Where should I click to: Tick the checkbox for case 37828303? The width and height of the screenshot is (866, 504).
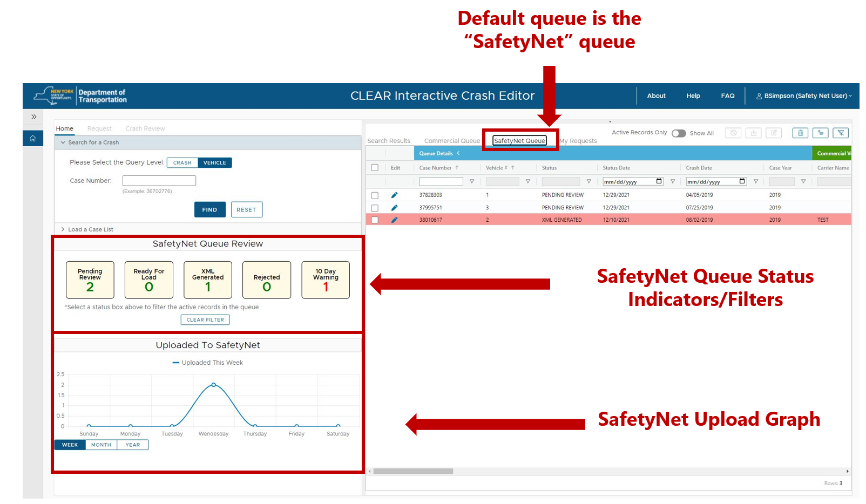click(x=375, y=195)
